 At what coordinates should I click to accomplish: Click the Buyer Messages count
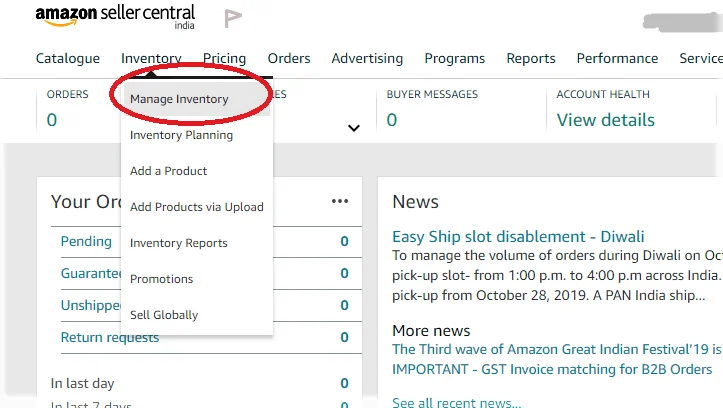[x=392, y=120]
